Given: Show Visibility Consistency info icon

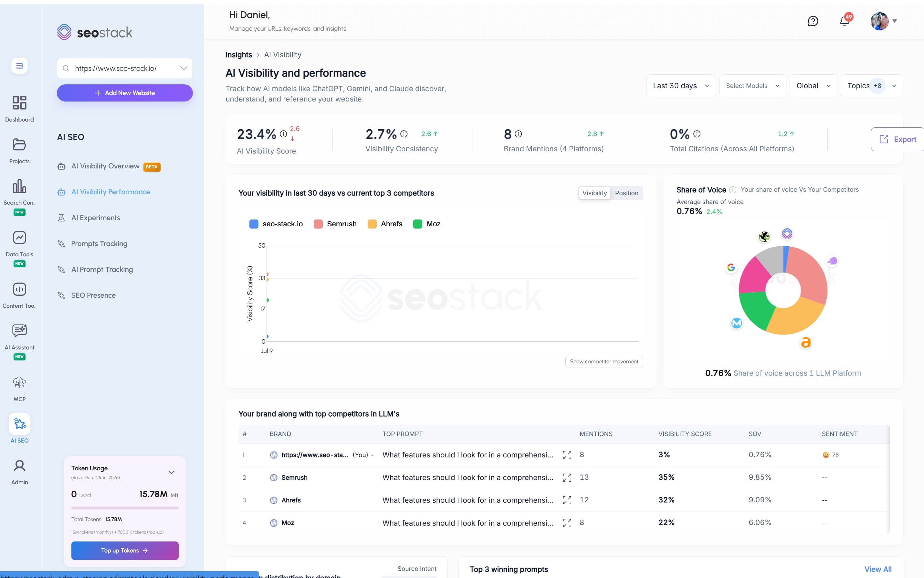Looking at the screenshot, I should [404, 134].
